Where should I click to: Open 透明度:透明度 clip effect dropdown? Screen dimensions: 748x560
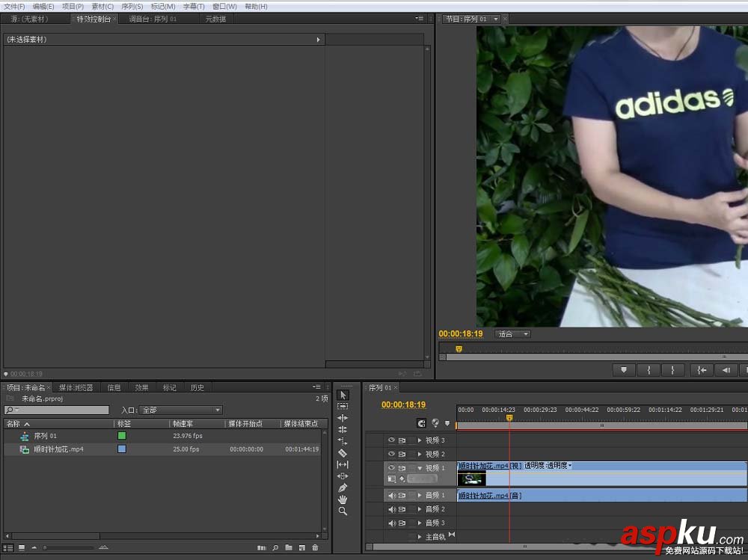click(x=548, y=465)
